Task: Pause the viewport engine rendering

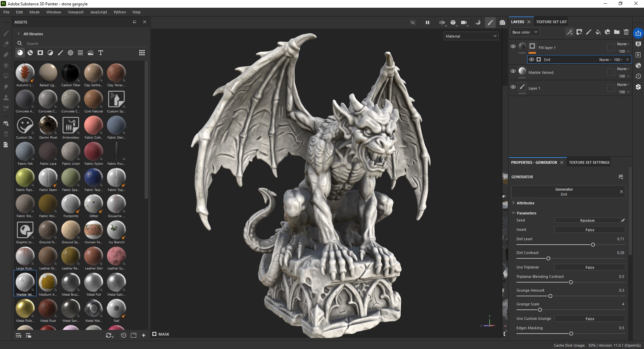Action: point(428,22)
